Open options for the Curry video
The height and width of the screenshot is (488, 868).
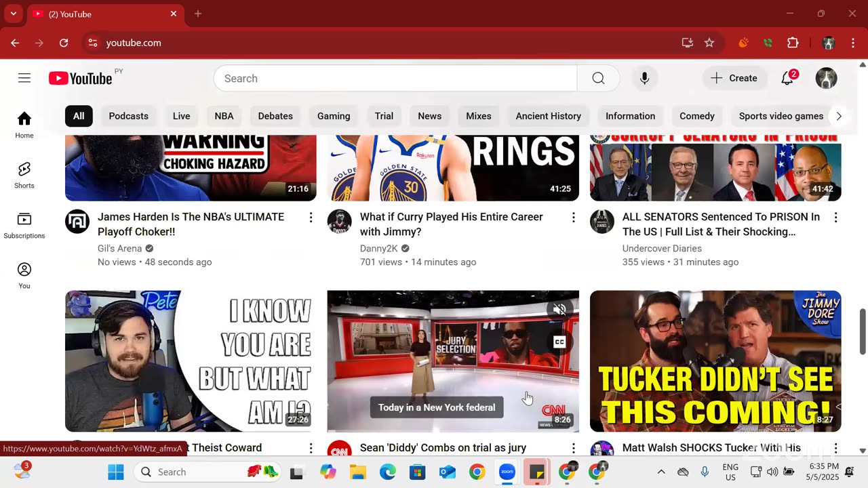pos(573,218)
